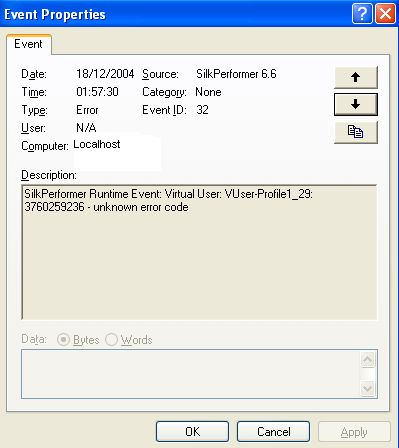The width and height of the screenshot is (399, 448).
Task: Close the Event Properties dialog
Action: (385, 14)
